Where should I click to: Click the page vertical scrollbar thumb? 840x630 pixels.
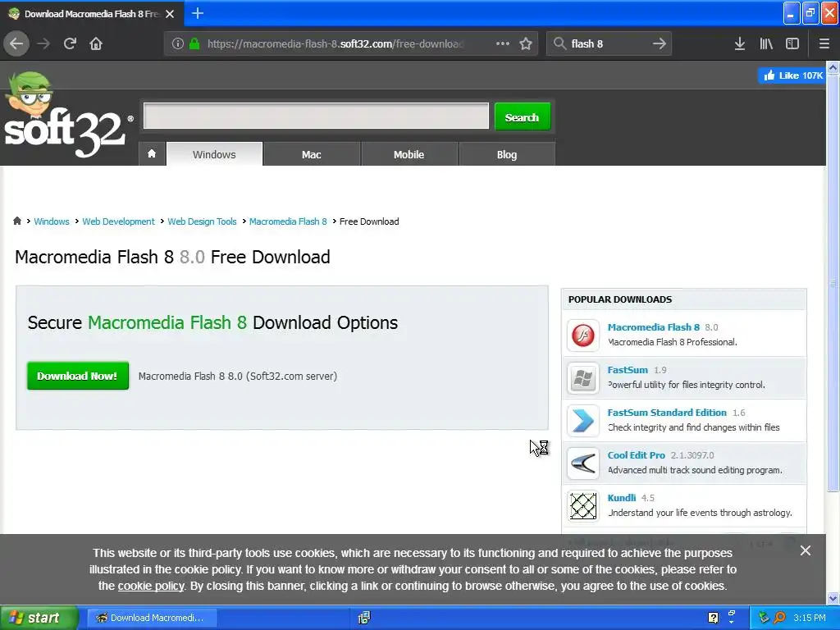(x=833, y=282)
